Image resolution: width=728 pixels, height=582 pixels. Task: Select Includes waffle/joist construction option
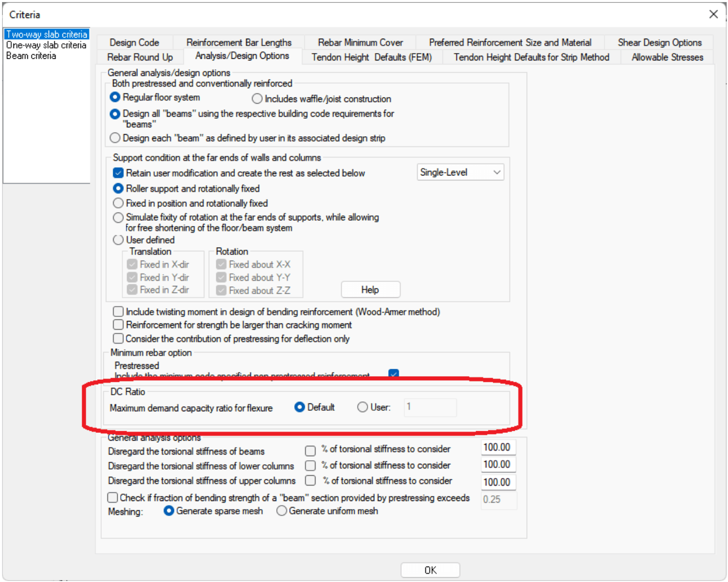pos(257,99)
